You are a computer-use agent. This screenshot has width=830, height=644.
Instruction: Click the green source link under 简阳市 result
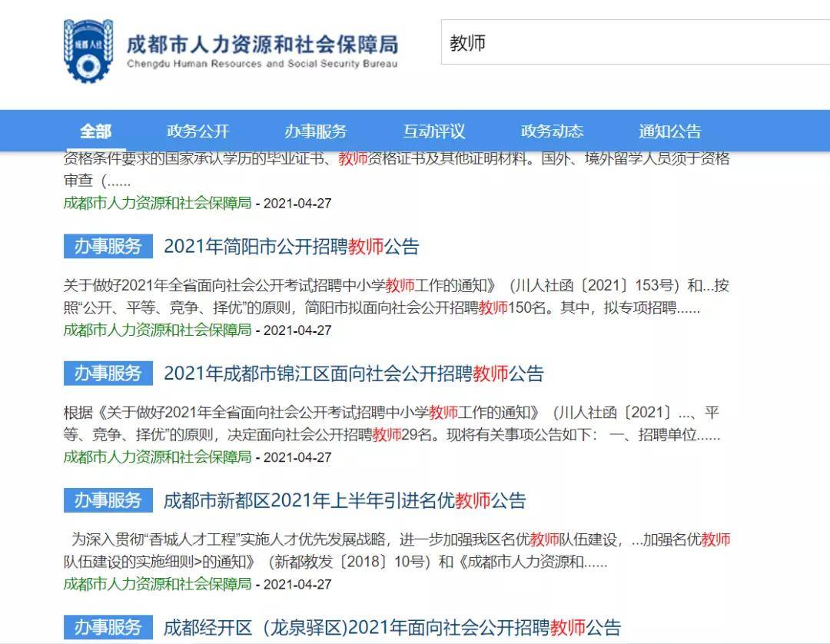158,330
